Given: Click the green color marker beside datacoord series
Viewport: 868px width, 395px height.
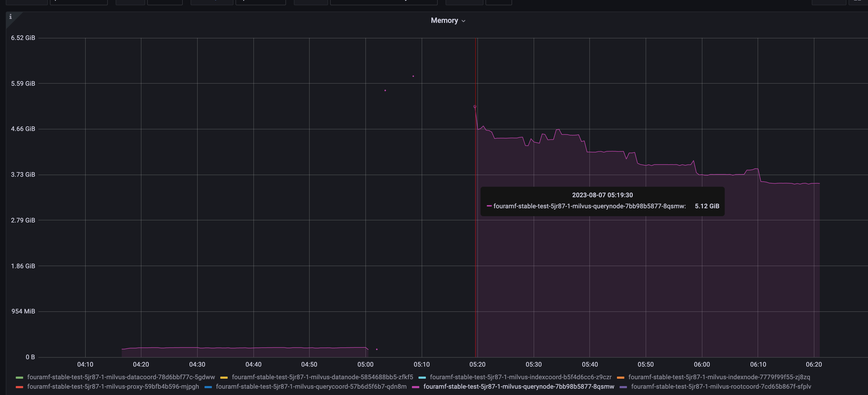Looking at the screenshot, I should point(19,377).
